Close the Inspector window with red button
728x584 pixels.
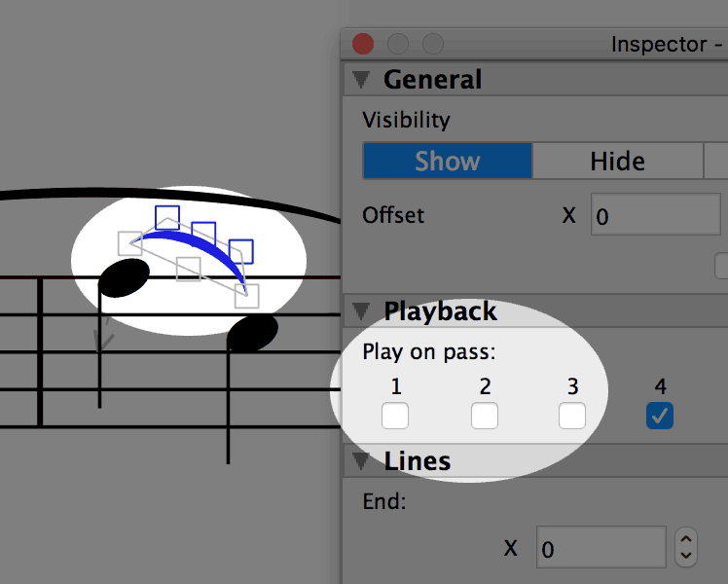(363, 44)
